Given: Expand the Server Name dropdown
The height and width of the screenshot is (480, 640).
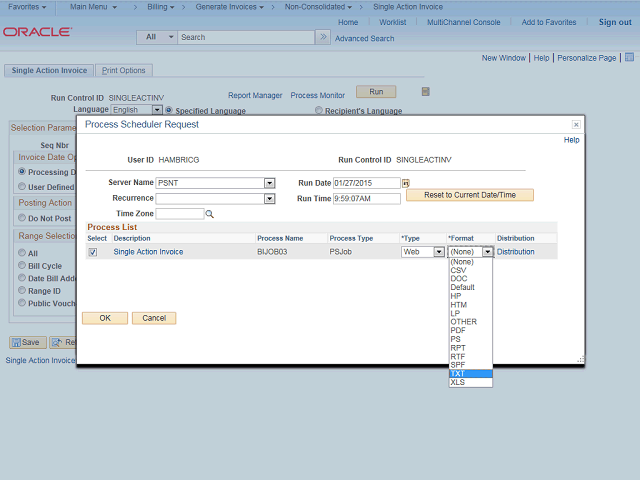Looking at the screenshot, I should coord(269,183).
